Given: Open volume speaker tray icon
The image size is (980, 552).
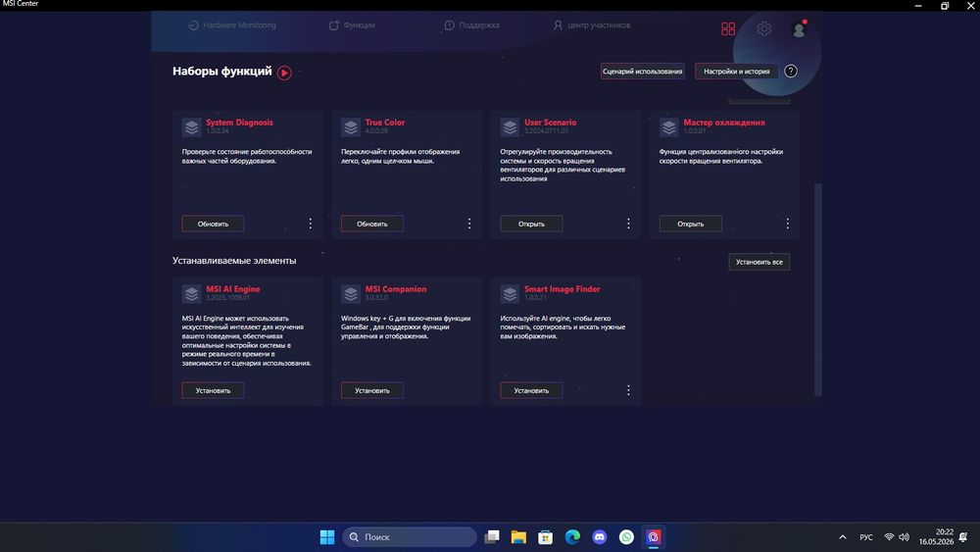Looking at the screenshot, I should (x=904, y=537).
